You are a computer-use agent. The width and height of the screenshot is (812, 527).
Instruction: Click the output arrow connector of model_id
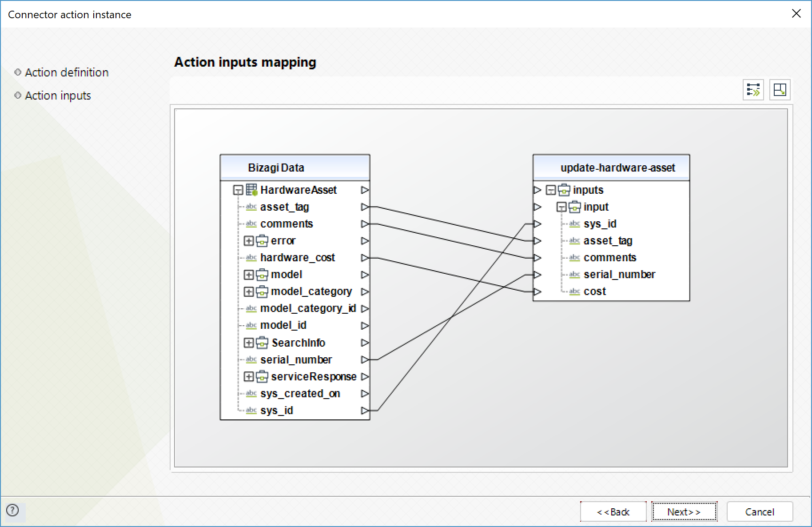(365, 325)
